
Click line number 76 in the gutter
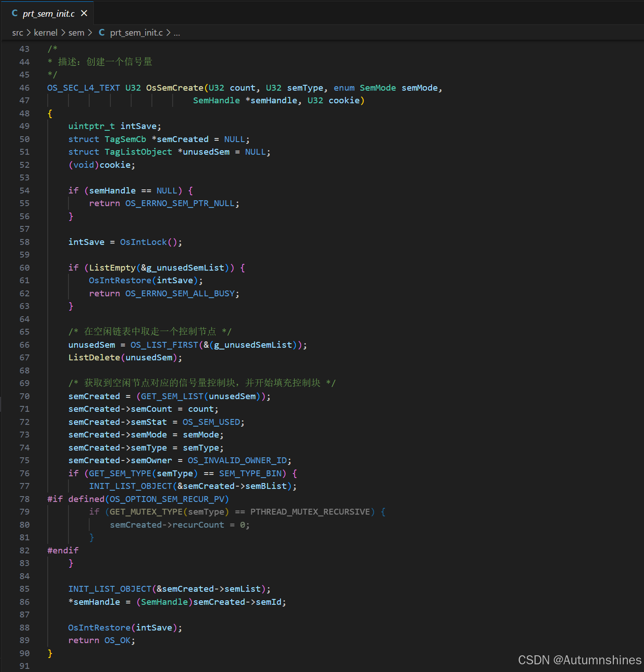[x=24, y=474]
